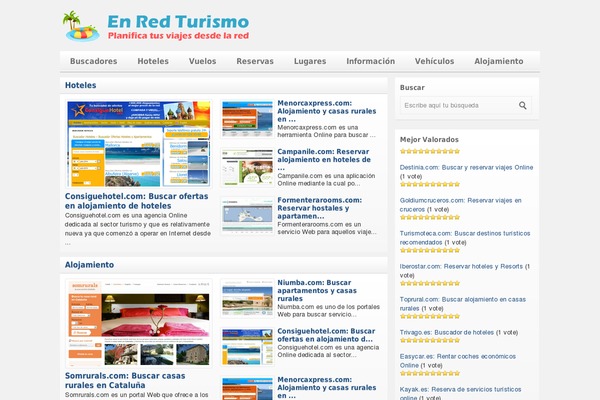Screen dimensions: 600x400
Task: Click the star rating above Easycar.es
Action: point(430,340)
